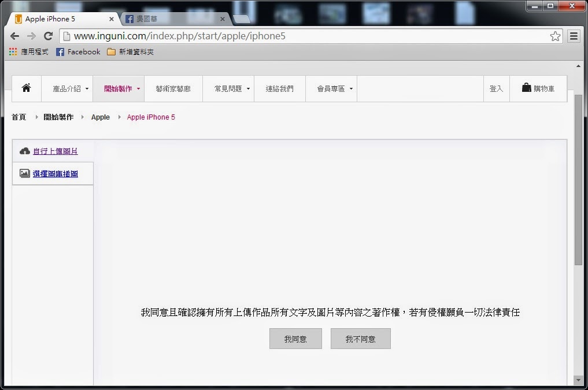
Task: Open the 連絡我們 menu item
Action: click(280, 88)
